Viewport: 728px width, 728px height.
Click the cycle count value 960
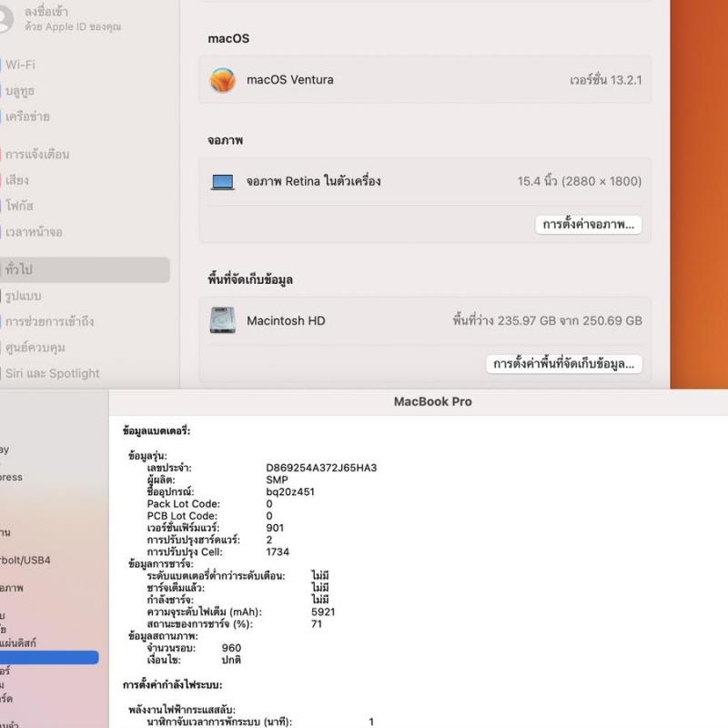tap(231, 648)
